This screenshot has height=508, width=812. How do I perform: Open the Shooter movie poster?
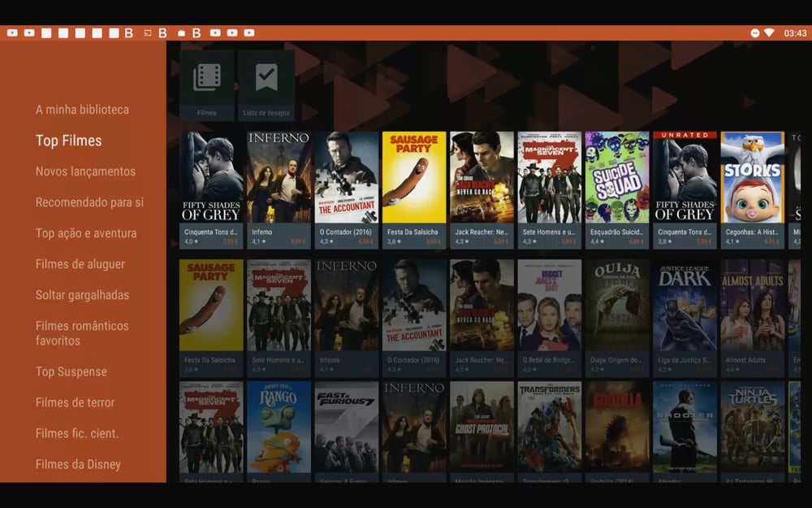[x=685, y=428]
